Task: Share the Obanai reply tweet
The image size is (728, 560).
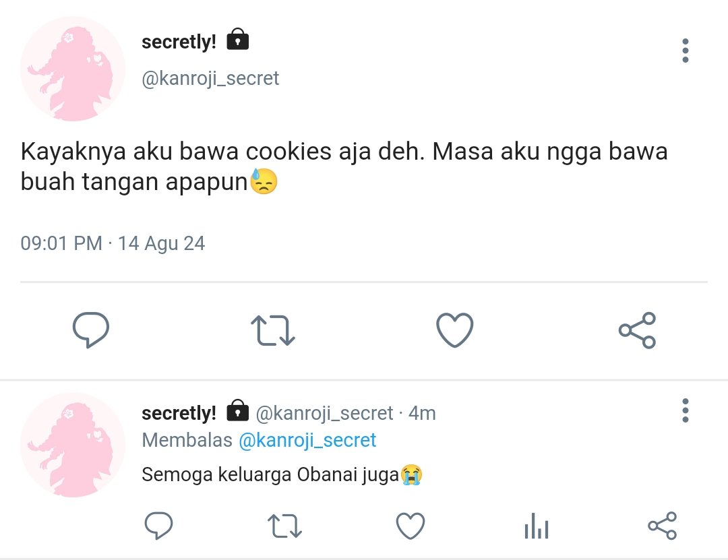Action: 663,526
